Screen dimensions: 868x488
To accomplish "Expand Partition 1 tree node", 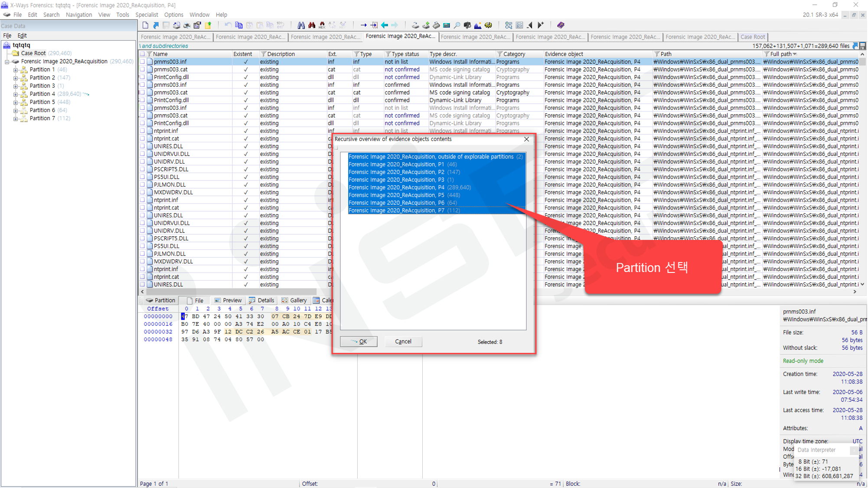I will pos(16,70).
